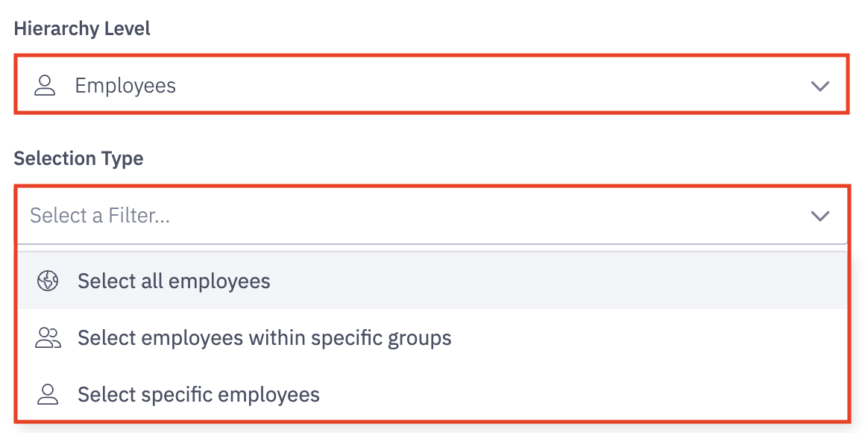Click the 'Select specific employees' text
The image size is (868, 433).
pos(198,394)
